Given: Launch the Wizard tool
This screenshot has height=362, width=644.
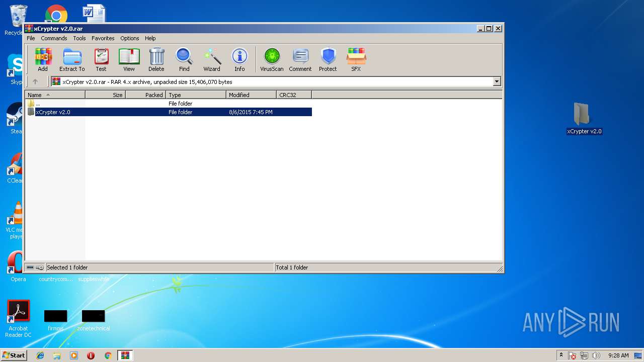Looking at the screenshot, I should pyautogui.click(x=212, y=60).
